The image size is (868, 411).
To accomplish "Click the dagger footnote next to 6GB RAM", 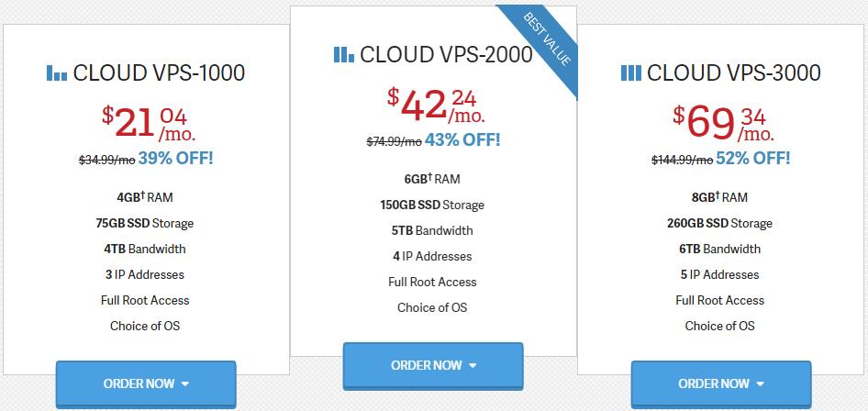I will [x=429, y=177].
